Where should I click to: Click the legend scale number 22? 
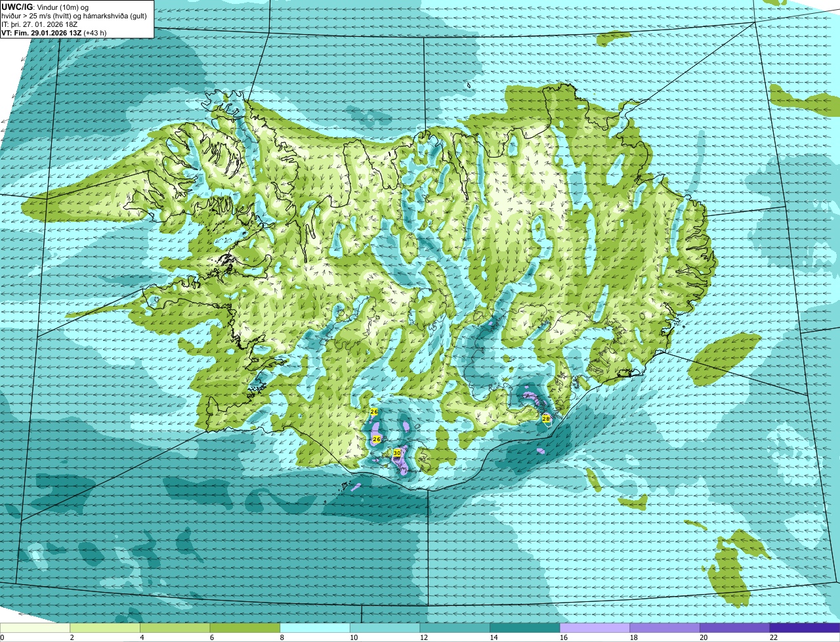tap(774, 637)
